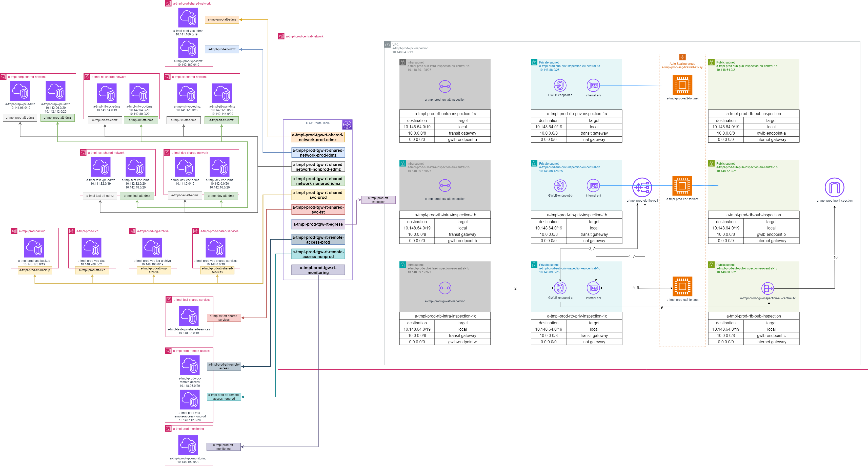Select the internal eni icon in private subnet 1a
868x466 pixels.
click(593, 85)
